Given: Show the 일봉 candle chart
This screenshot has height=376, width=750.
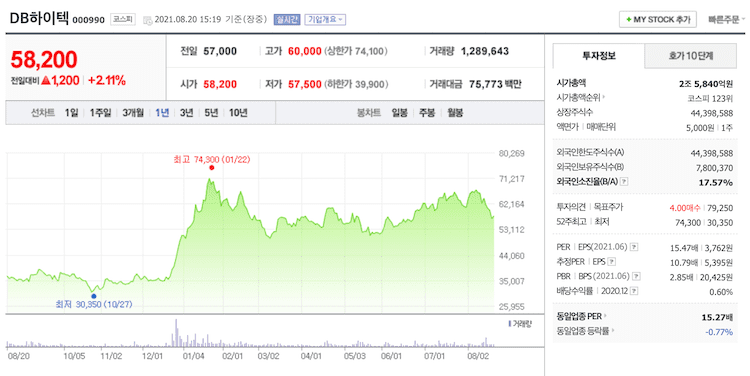Looking at the screenshot, I should pyautogui.click(x=399, y=113).
